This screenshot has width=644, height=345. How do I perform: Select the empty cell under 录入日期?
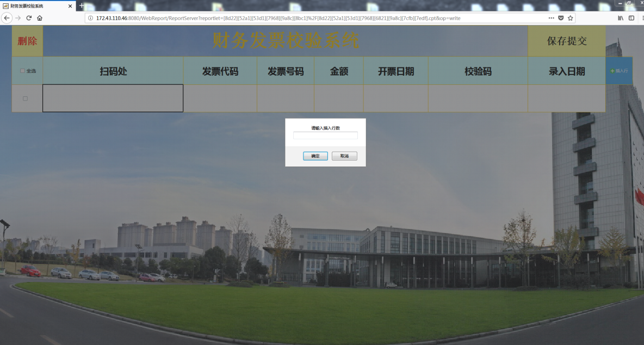567,98
